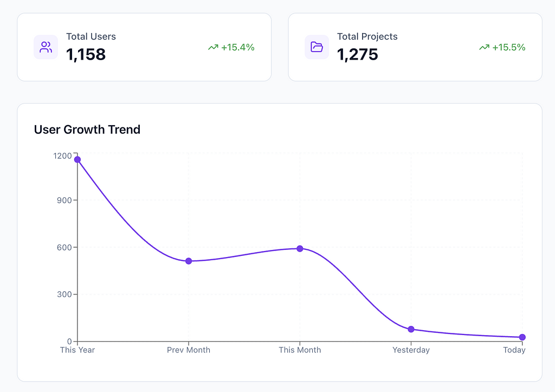
Task: Click the 1200 y-axis tick label
Action: pos(62,156)
